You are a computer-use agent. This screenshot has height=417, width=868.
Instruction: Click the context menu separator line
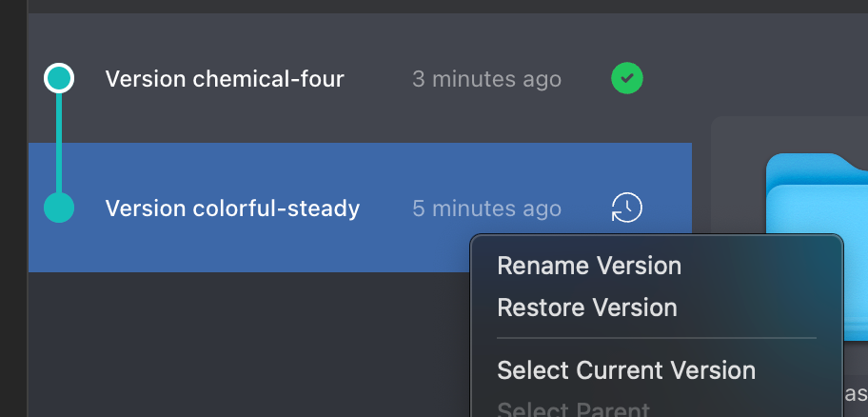(657, 337)
